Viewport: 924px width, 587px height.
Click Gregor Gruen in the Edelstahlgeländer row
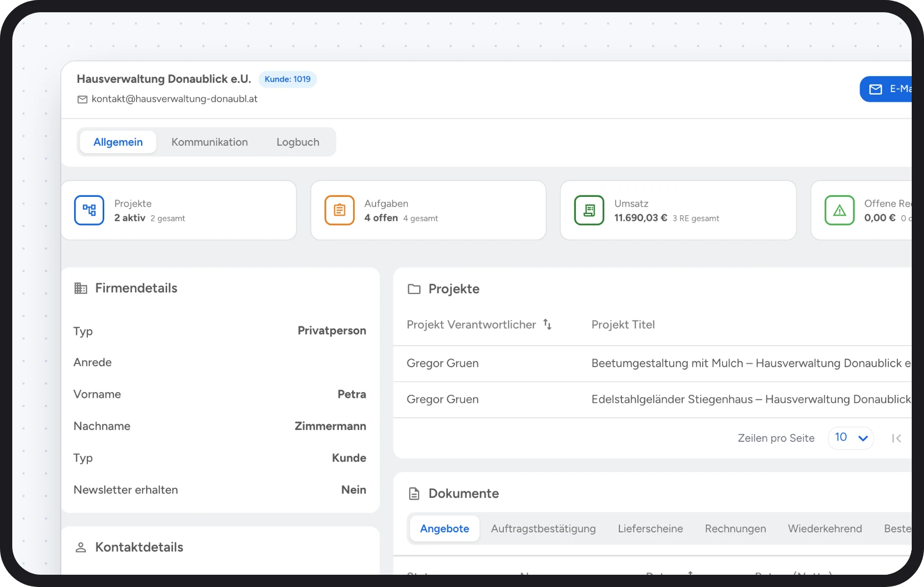tap(443, 399)
